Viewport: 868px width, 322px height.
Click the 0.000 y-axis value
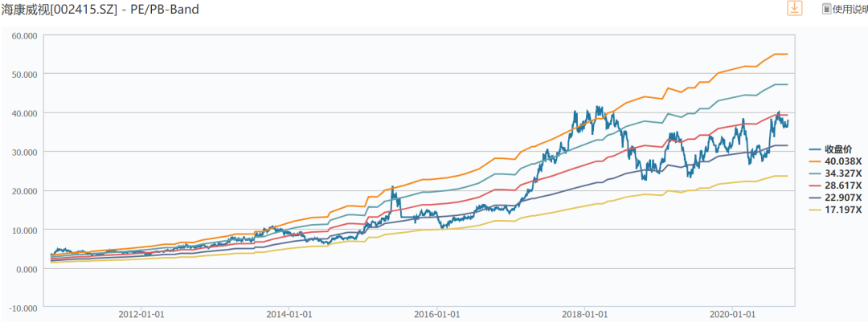tap(27, 269)
